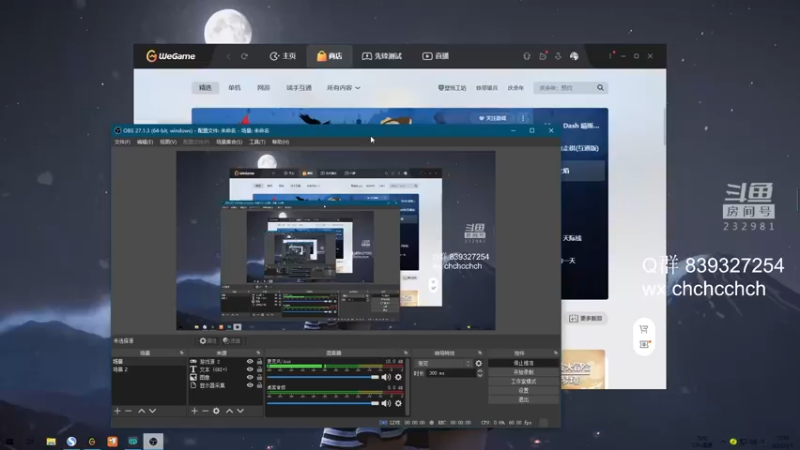
Task: Expand the 所有内容 dropdown in WeGame
Action: (x=343, y=88)
